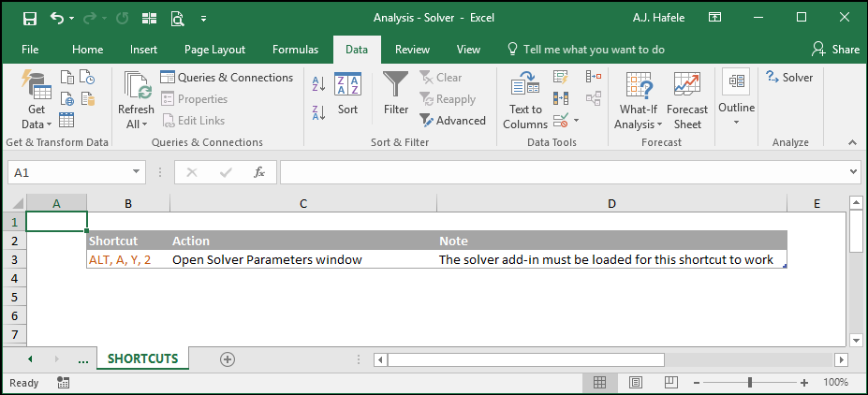Select the SHORTCUTS sheet tab

tap(143, 358)
